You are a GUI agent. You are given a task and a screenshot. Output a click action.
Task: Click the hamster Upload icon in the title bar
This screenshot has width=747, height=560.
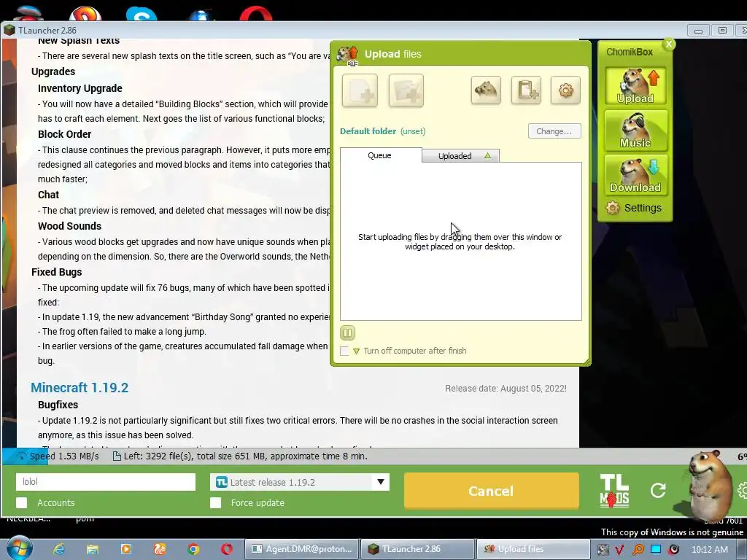coord(347,55)
